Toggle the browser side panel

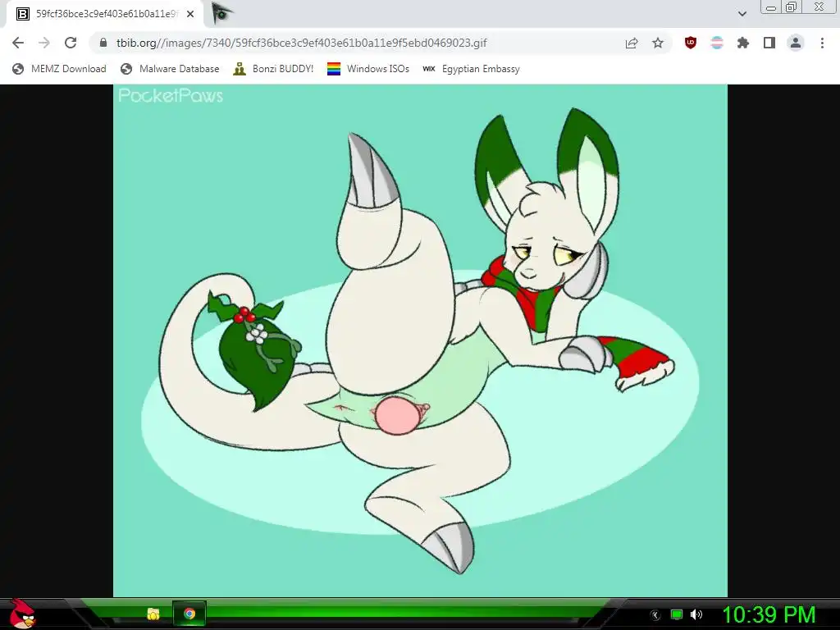click(x=769, y=43)
